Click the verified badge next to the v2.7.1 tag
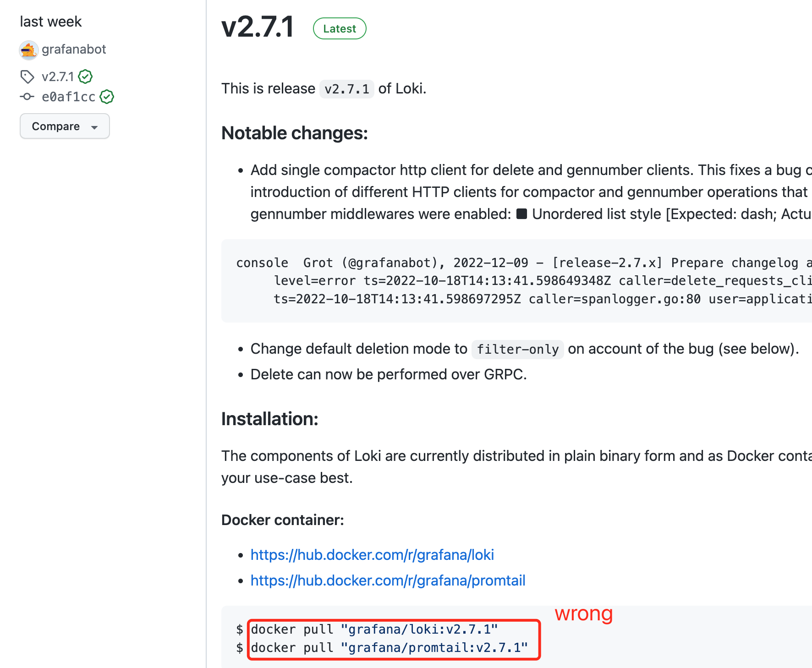The height and width of the screenshot is (668, 812). pos(86,77)
